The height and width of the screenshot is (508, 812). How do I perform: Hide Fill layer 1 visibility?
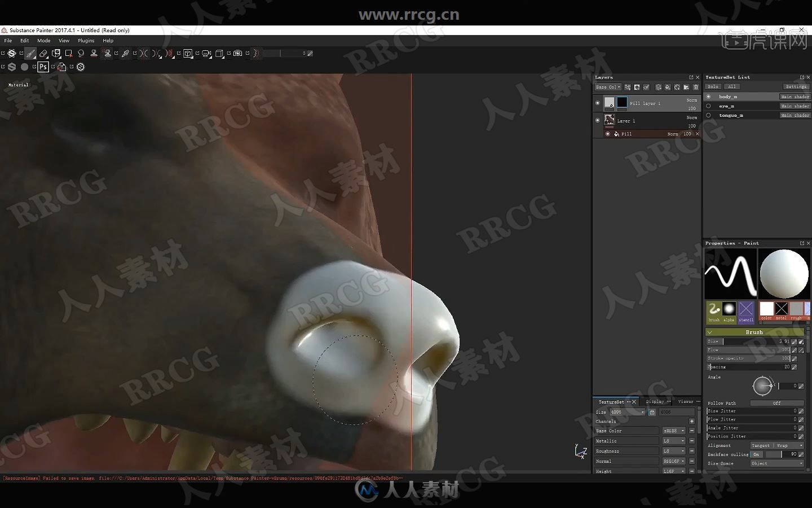(x=598, y=103)
